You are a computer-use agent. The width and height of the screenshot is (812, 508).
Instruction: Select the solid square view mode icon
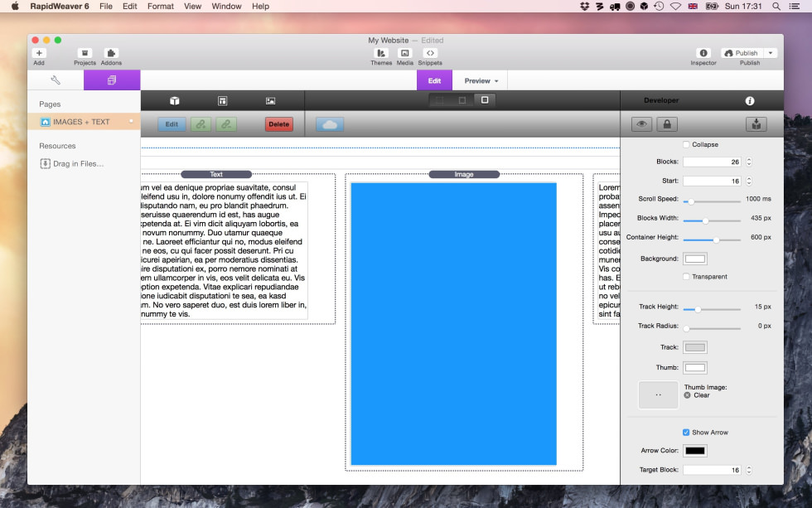(485, 100)
